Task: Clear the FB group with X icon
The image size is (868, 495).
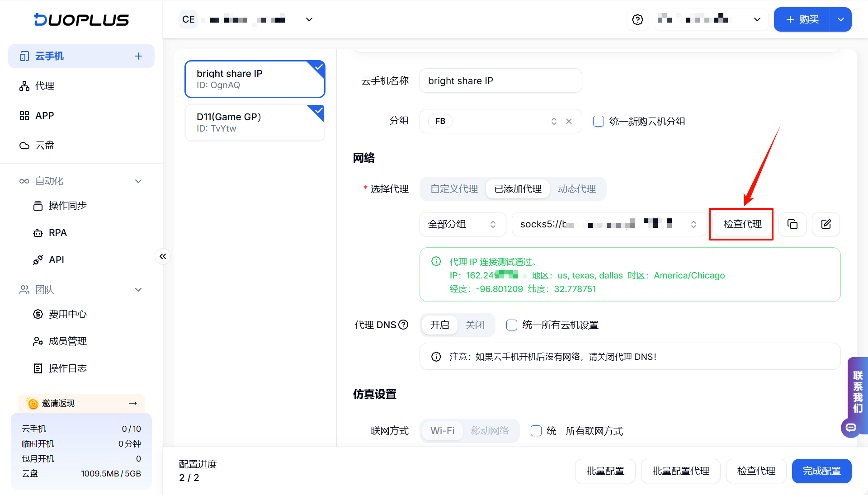Action: 569,121
